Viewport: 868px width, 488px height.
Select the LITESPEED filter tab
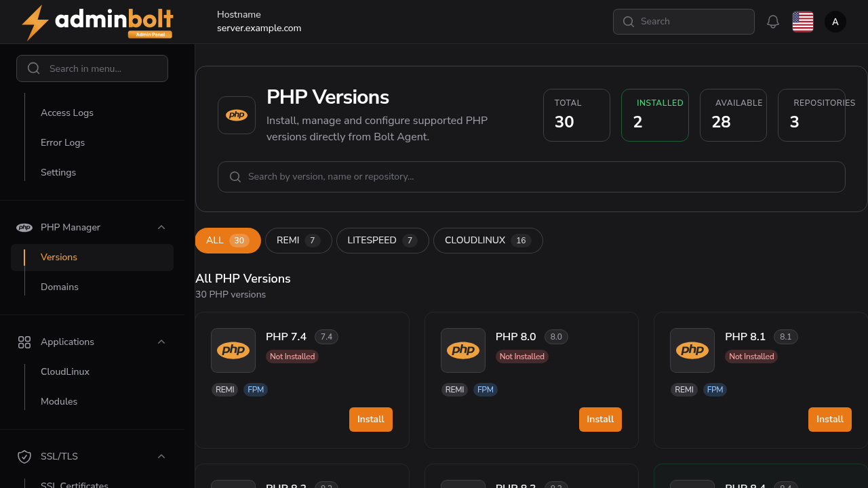click(x=382, y=241)
